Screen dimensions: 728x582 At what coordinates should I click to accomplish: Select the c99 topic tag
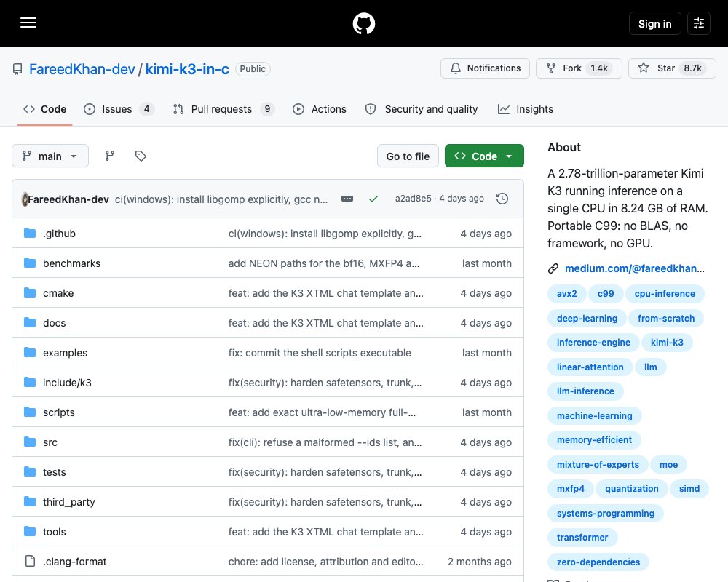pyautogui.click(x=606, y=294)
